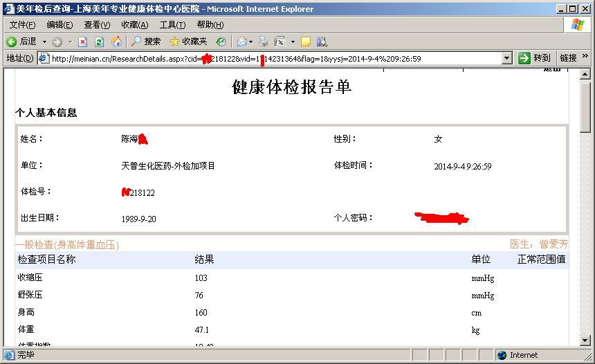Click the 检查项目名称 column header
The width and height of the screenshot is (595, 364).
click(x=46, y=260)
